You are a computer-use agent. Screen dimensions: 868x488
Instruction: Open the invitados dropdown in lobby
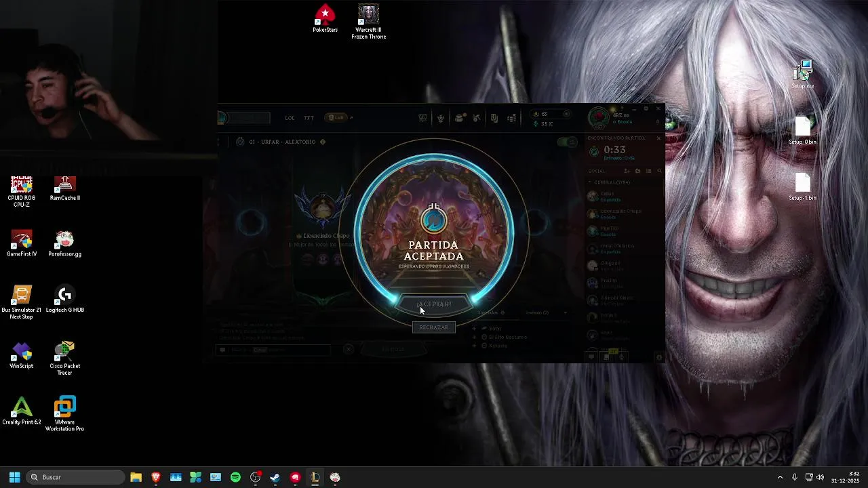point(547,312)
